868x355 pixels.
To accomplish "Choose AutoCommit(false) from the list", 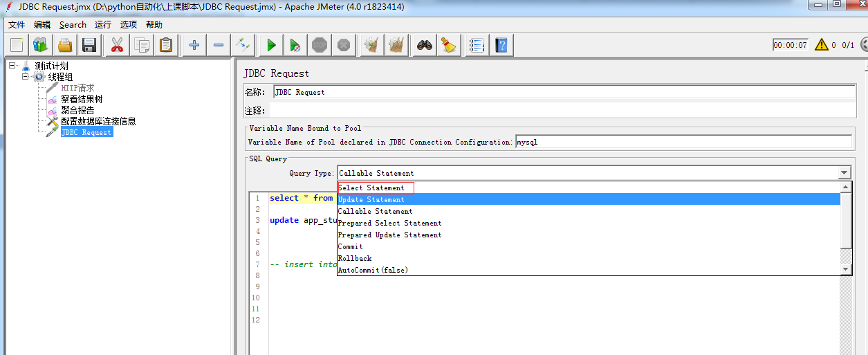I will (589, 270).
